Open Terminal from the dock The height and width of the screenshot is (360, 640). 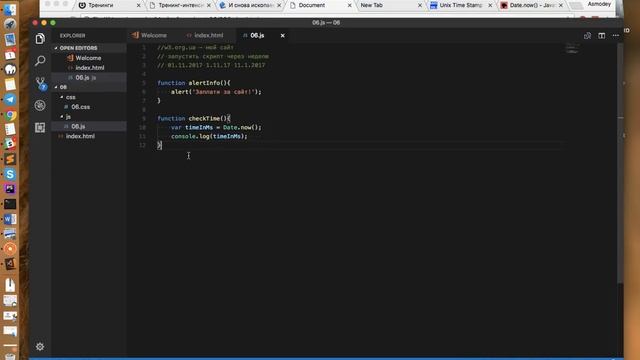10,204
